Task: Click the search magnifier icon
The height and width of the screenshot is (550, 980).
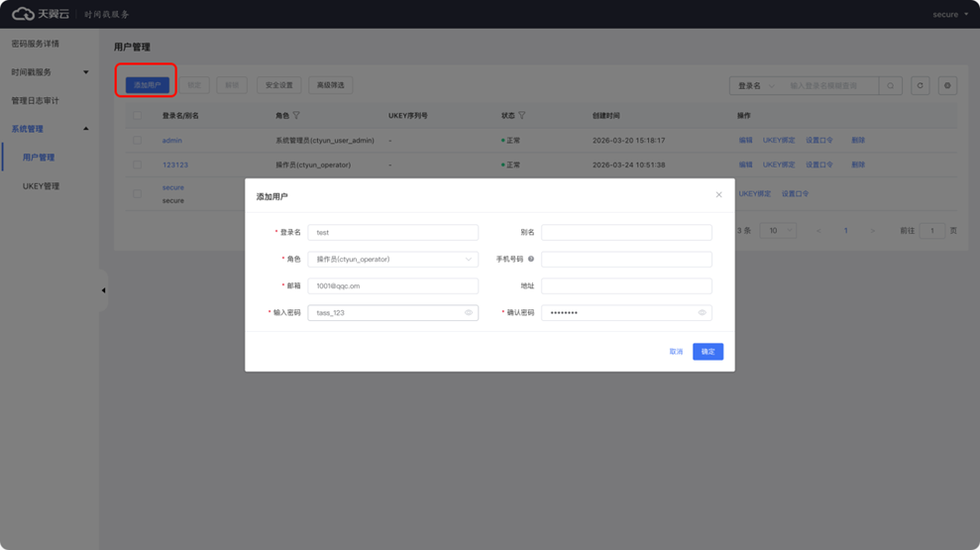Action: point(890,85)
